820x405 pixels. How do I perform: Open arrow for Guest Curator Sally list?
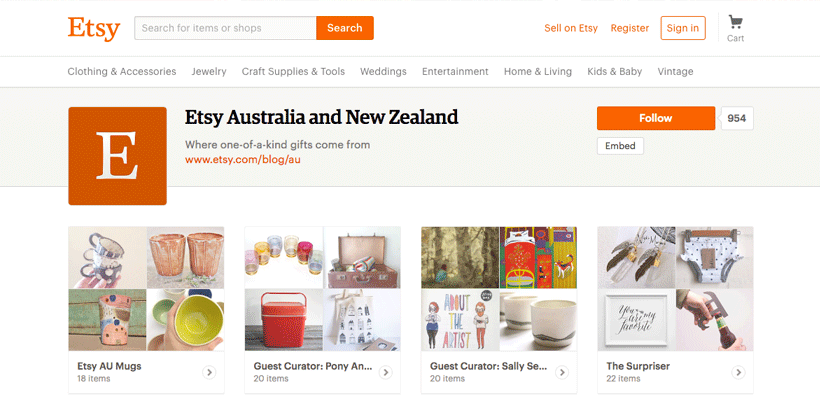click(561, 373)
